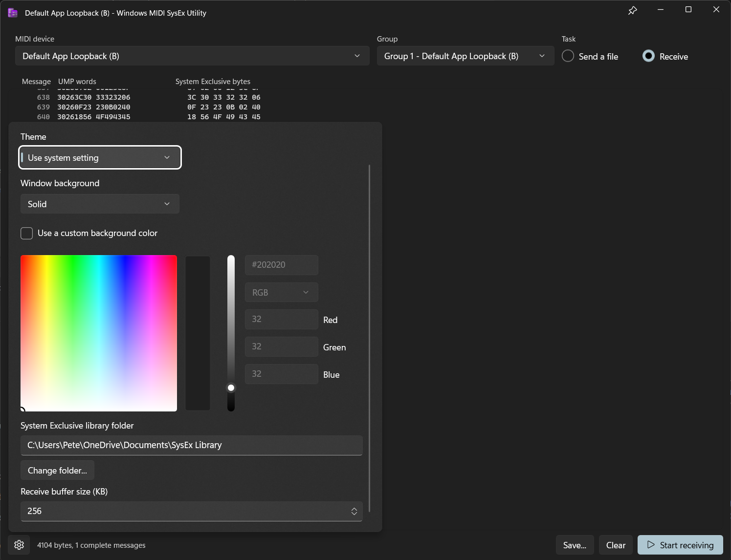731x560 pixels.
Task: Click Start receiving button
Action: tap(680, 545)
